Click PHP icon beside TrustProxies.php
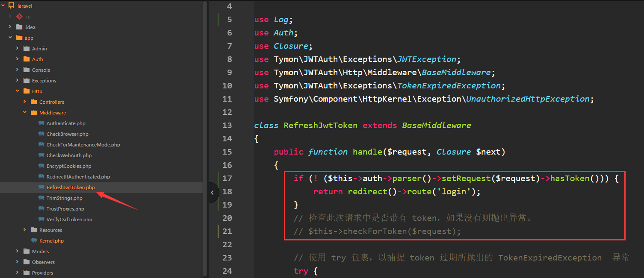The width and height of the screenshot is (644, 278). click(x=41, y=208)
